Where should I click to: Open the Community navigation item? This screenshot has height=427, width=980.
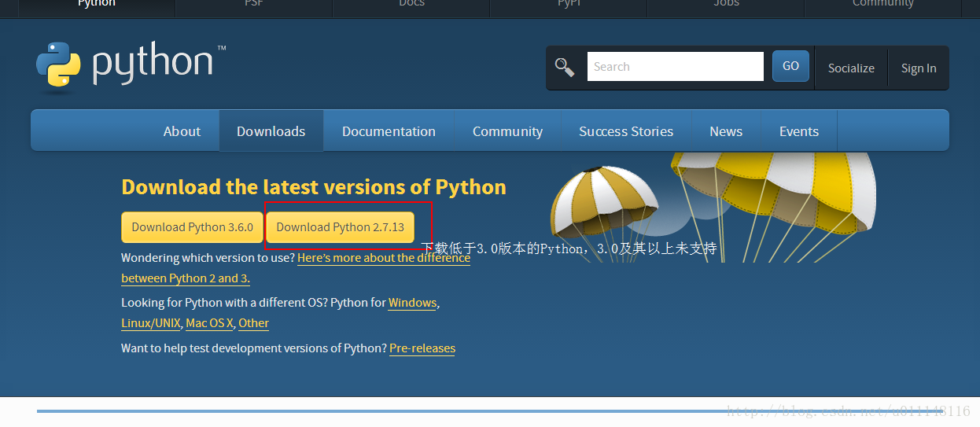click(507, 131)
